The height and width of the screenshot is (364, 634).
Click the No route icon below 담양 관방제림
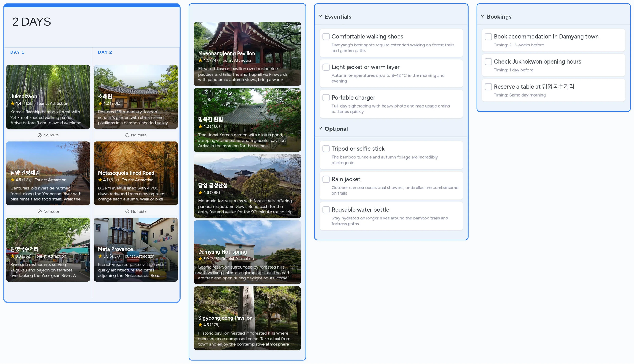40,211
